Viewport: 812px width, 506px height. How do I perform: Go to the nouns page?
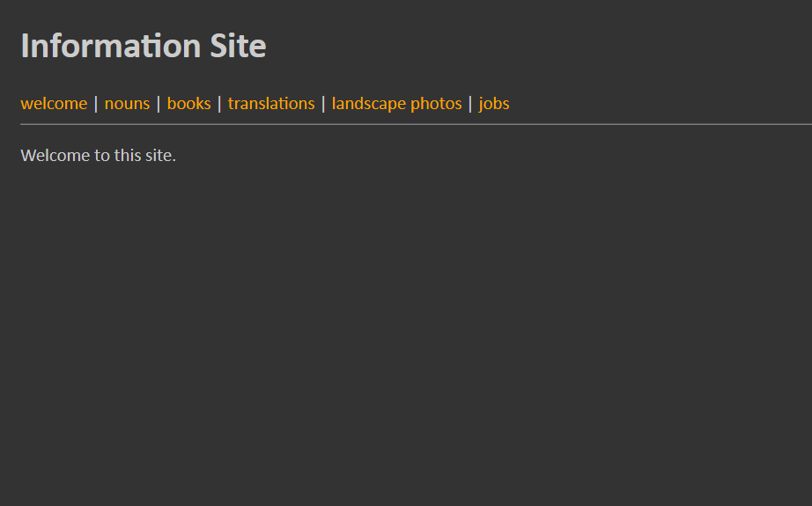127,104
